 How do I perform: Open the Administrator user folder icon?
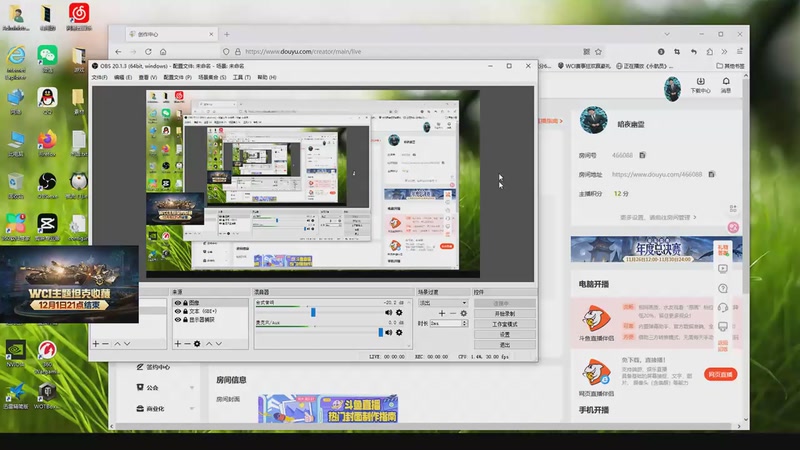click(16, 14)
